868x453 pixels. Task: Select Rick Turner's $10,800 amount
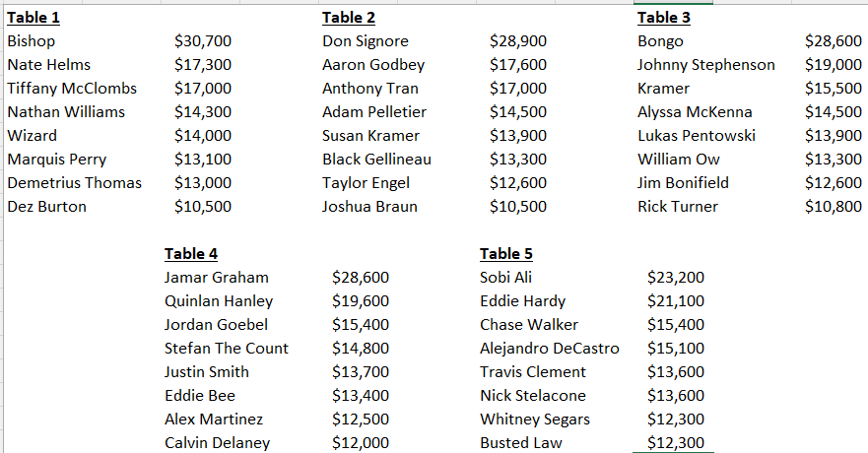[834, 206]
